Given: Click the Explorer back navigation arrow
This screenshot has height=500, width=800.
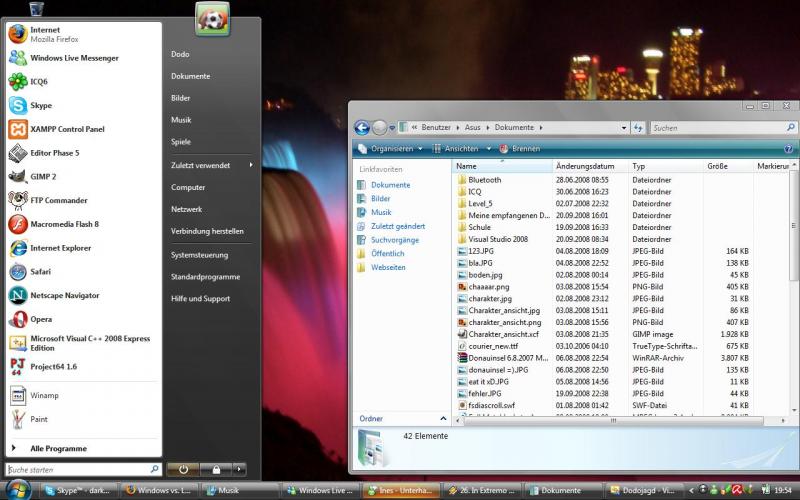Looking at the screenshot, I should pyautogui.click(x=362, y=128).
